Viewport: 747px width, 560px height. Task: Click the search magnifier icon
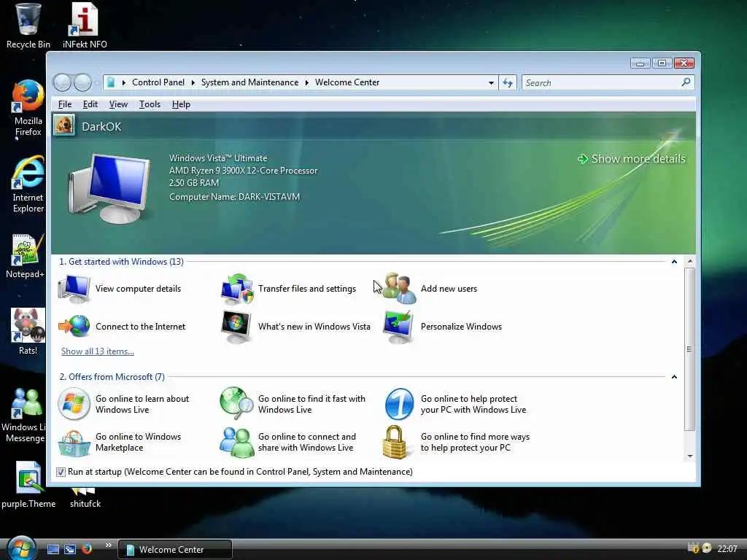[x=686, y=82]
